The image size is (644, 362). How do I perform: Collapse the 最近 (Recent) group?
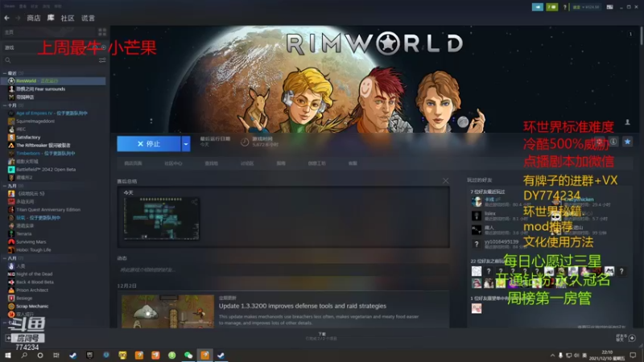click(5, 73)
